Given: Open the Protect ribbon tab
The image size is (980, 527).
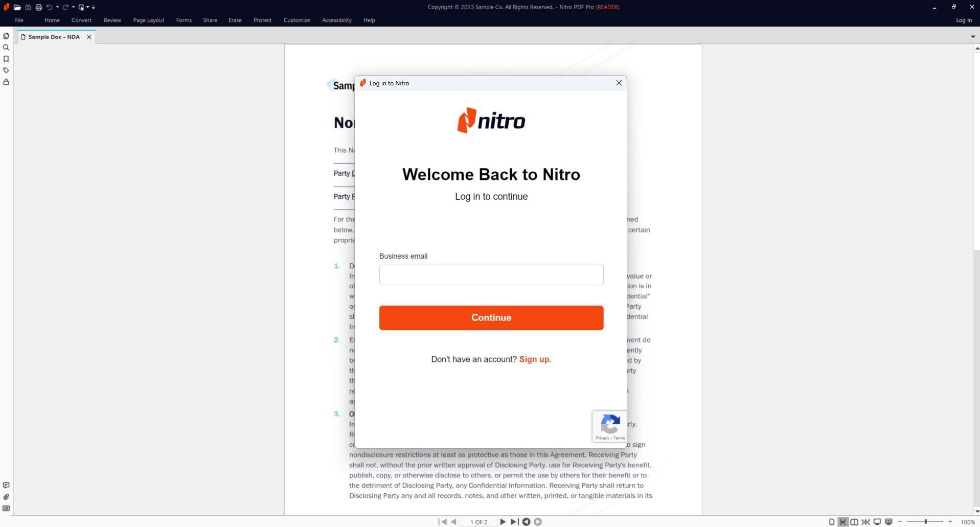Looking at the screenshot, I should click(x=263, y=20).
